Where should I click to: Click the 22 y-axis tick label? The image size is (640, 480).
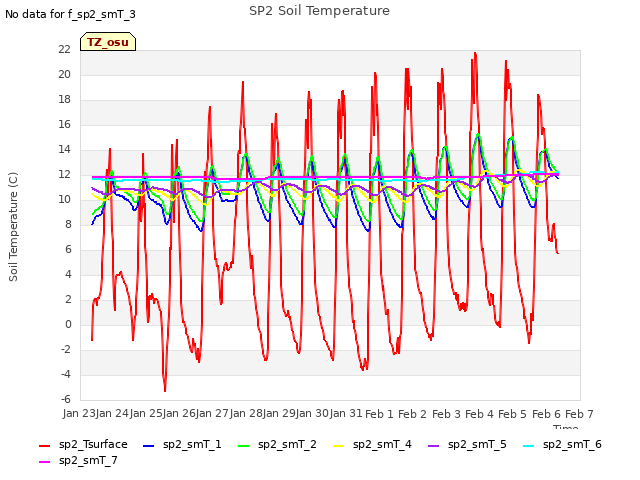tap(64, 49)
